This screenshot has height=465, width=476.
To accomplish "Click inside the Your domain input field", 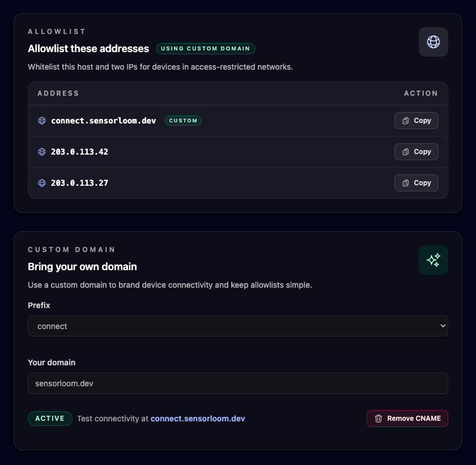I will click(x=238, y=383).
